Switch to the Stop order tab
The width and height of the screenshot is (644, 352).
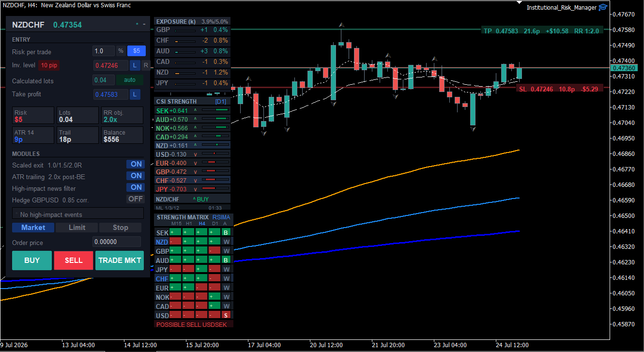pos(121,228)
